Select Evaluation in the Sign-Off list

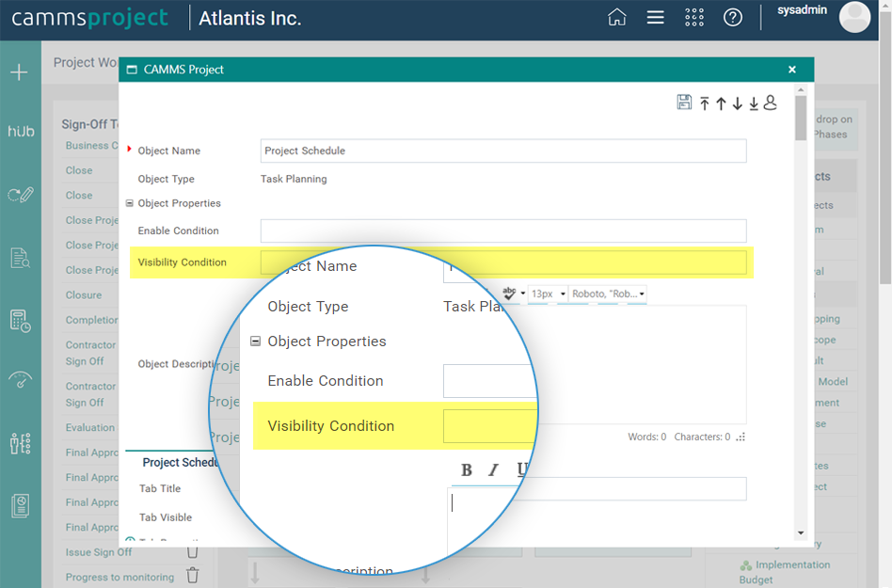click(90, 428)
